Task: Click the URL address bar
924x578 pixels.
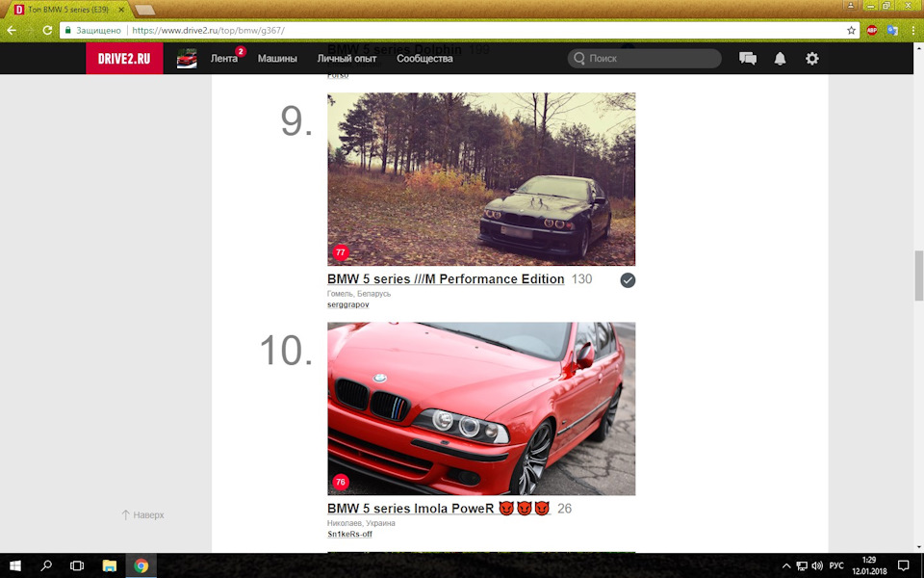Action: (x=460, y=30)
